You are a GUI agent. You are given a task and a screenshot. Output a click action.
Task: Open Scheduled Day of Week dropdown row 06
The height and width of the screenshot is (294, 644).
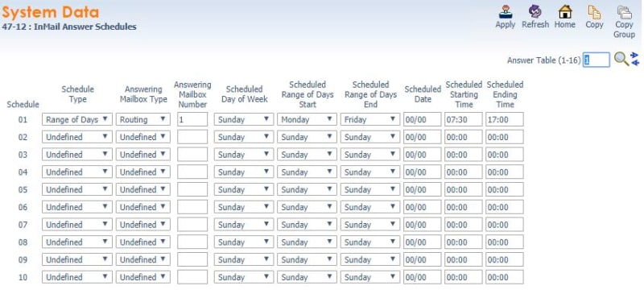[x=244, y=207]
